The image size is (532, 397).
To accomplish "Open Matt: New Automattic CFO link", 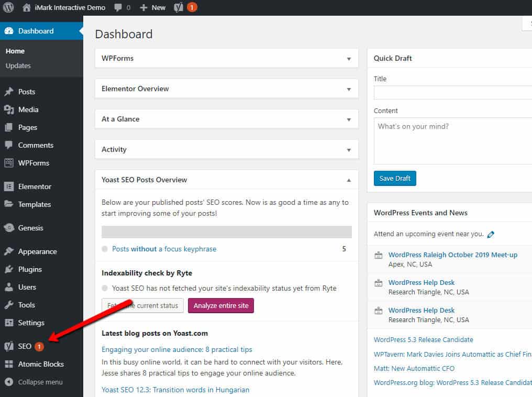I will pos(414,368).
